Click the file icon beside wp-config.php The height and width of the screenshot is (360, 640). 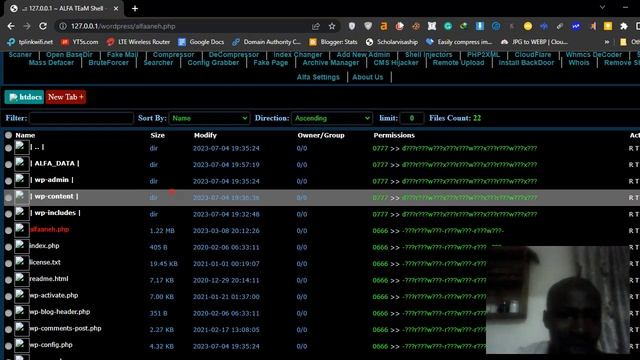21,345
